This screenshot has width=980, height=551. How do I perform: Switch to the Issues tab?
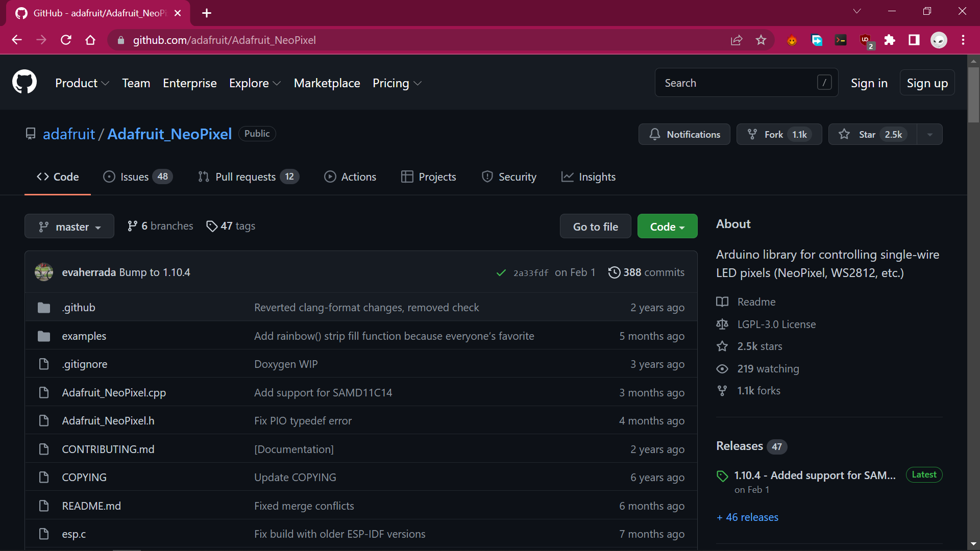click(x=138, y=177)
